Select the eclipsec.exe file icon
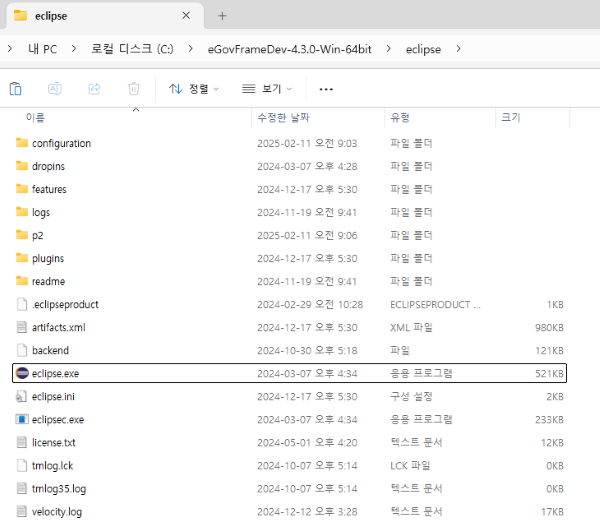 click(x=22, y=419)
